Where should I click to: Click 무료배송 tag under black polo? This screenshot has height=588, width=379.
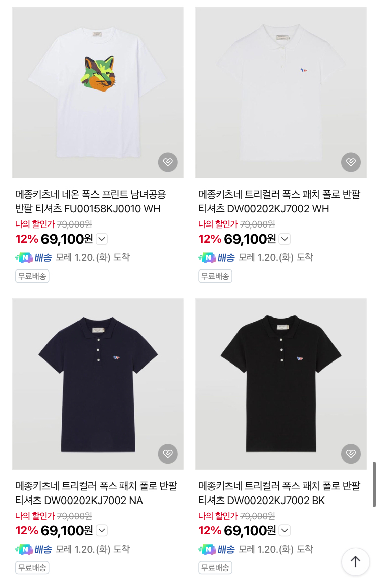coord(215,567)
